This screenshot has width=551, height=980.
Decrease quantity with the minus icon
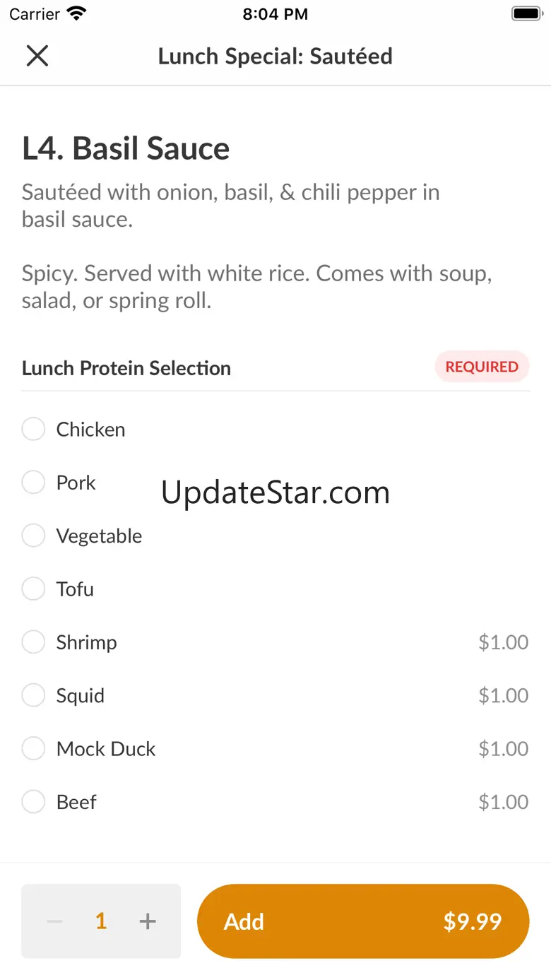pyautogui.click(x=54, y=921)
